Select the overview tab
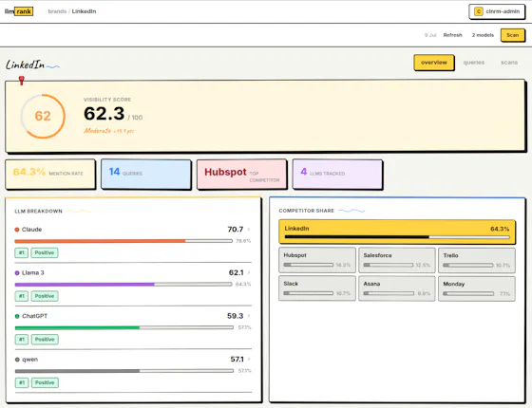This screenshot has height=408, width=532. pyautogui.click(x=434, y=63)
